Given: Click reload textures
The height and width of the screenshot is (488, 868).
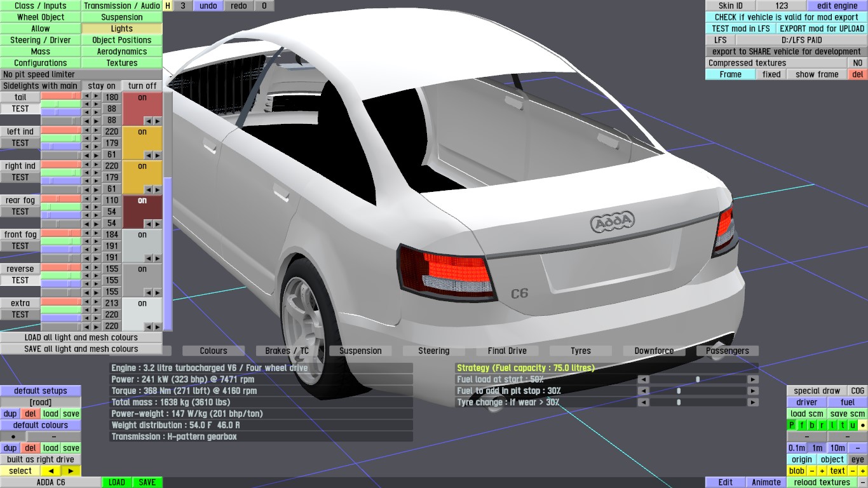Looking at the screenshot, I should (x=822, y=482).
